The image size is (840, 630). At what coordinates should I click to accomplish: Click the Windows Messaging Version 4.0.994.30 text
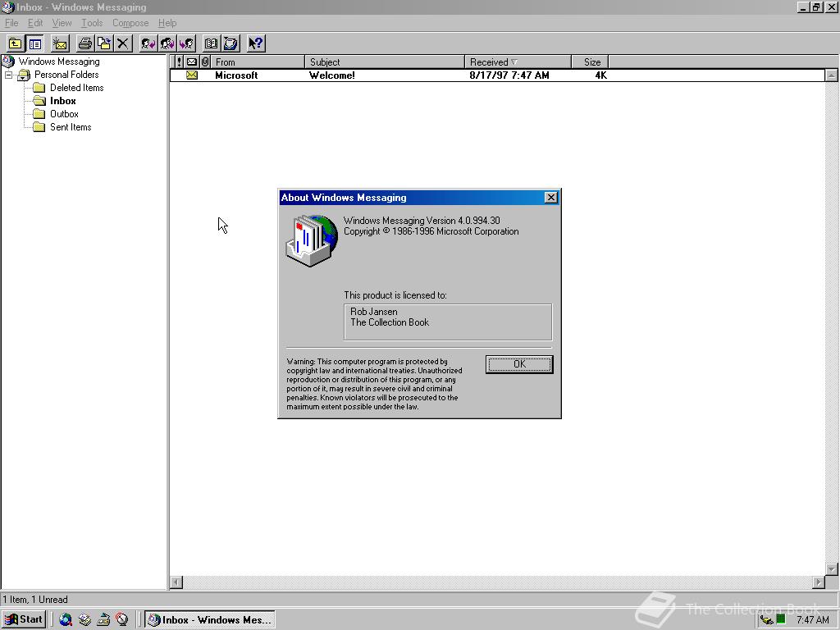click(x=422, y=220)
